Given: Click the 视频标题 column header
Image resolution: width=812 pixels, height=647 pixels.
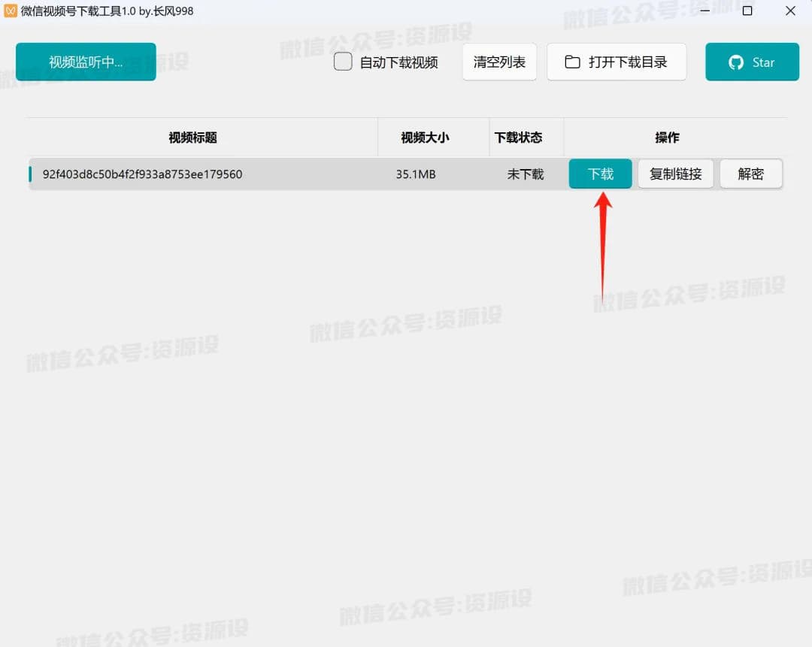Looking at the screenshot, I should pyautogui.click(x=192, y=138).
